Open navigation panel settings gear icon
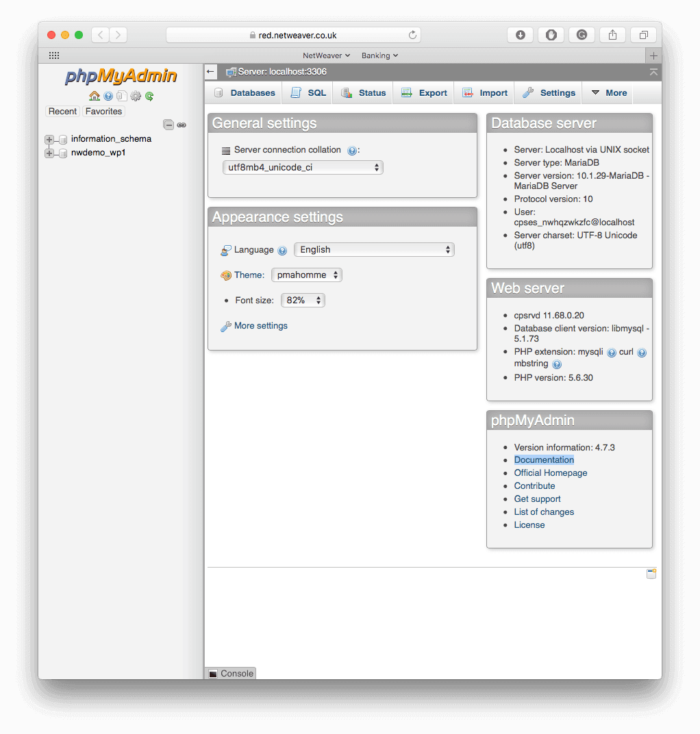Viewport: 700px width, 734px height. (x=136, y=96)
